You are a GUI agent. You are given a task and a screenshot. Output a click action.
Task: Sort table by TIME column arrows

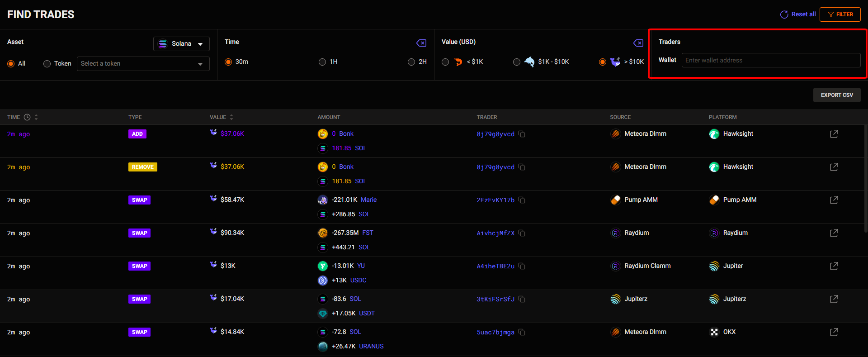pyautogui.click(x=36, y=117)
